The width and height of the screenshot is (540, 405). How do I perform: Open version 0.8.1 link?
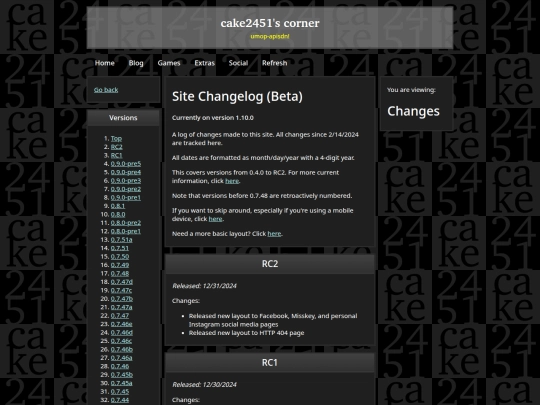click(118, 206)
